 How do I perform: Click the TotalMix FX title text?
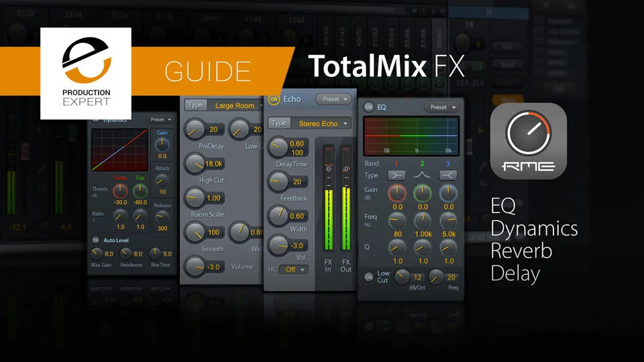(x=386, y=66)
